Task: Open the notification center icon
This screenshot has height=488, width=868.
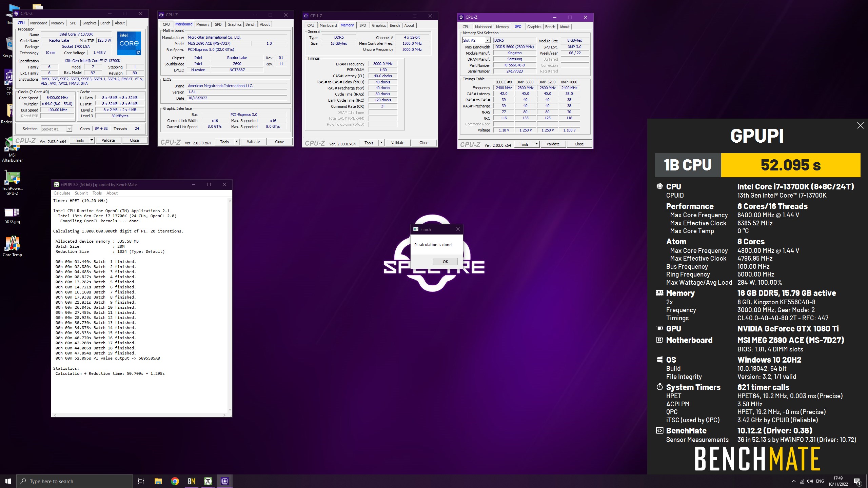Action: pyautogui.click(x=857, y=481)
